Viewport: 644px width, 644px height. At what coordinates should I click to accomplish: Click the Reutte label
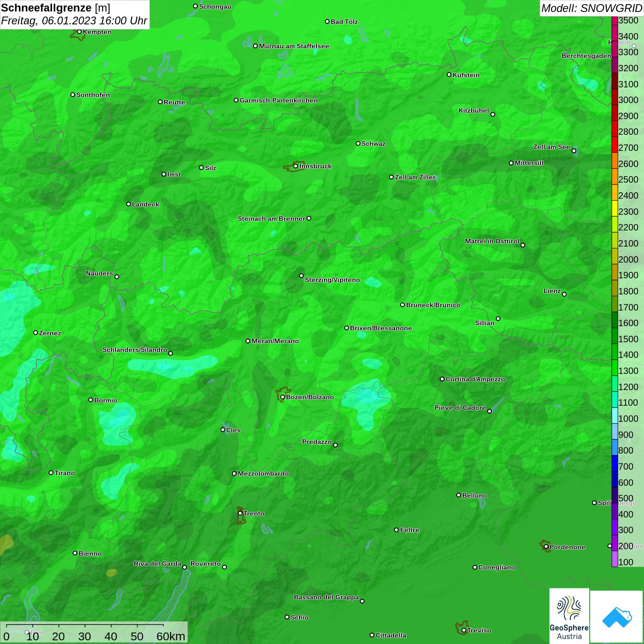[x=174, y=102]
